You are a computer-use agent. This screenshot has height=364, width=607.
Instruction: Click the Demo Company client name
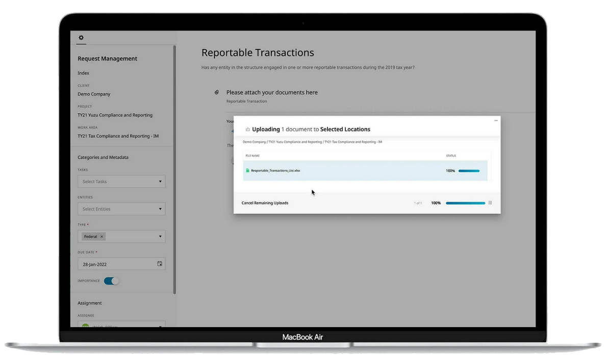[x=94, y=94]
